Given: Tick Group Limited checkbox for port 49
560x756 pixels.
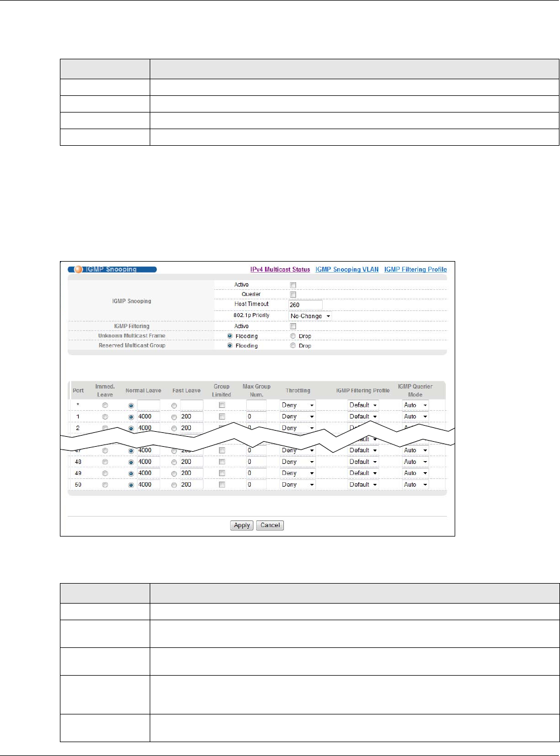Looking at the screenshot, I should [x=222, y=473].
